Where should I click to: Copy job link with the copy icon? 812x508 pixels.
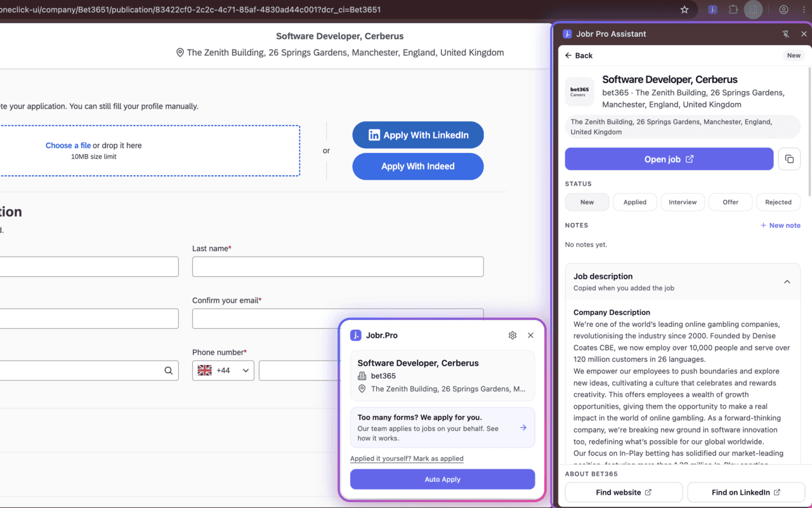pyautogui.click(x=789, y=159)
